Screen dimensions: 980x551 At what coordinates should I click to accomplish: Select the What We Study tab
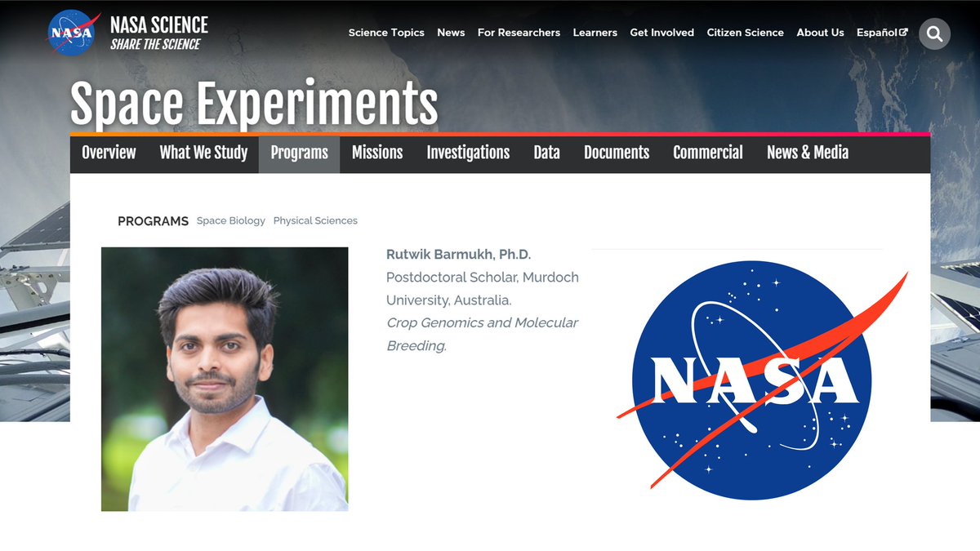click(203, 153)
